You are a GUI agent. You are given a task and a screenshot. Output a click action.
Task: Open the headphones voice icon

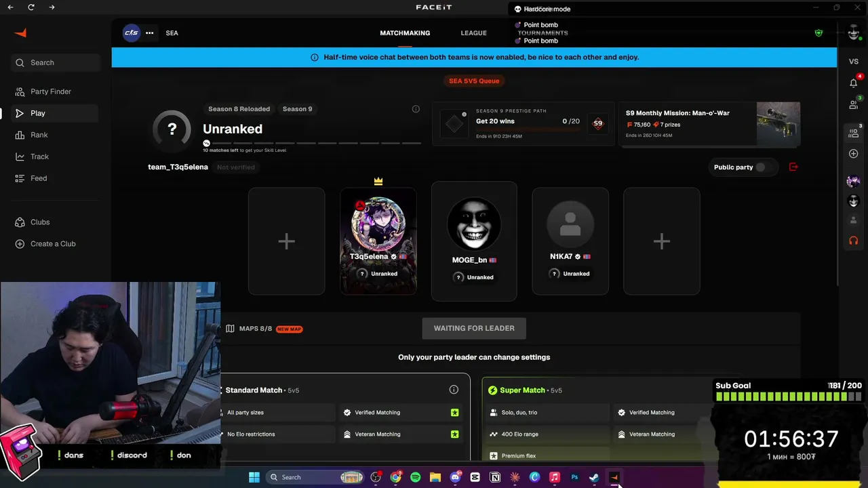854,241
